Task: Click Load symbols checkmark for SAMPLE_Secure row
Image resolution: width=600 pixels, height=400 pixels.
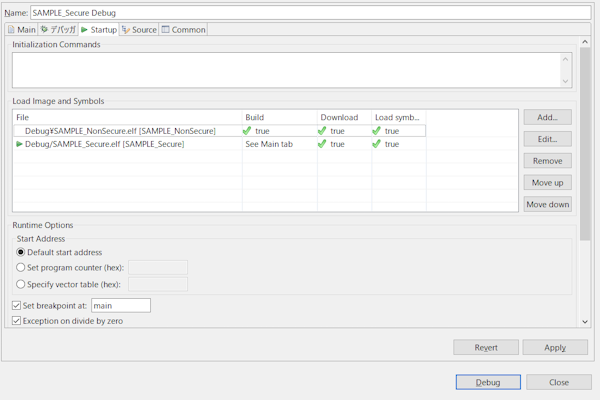Action: point(377,144)
